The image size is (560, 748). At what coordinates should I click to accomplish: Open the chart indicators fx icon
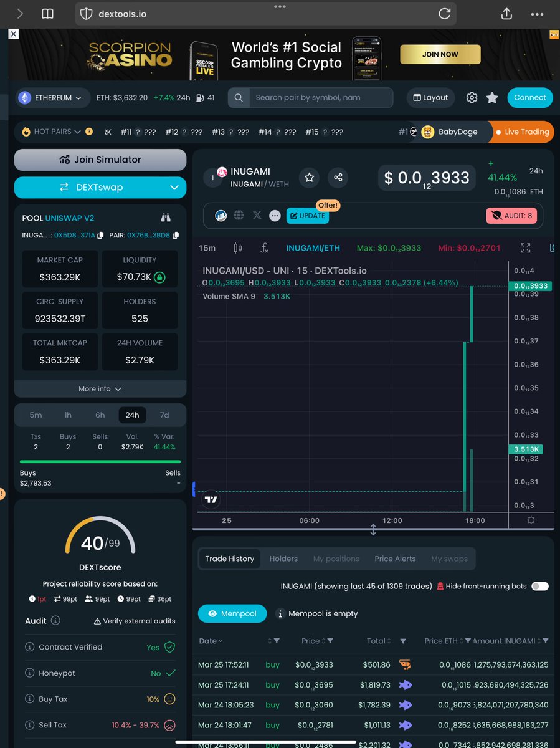[264, 248]
